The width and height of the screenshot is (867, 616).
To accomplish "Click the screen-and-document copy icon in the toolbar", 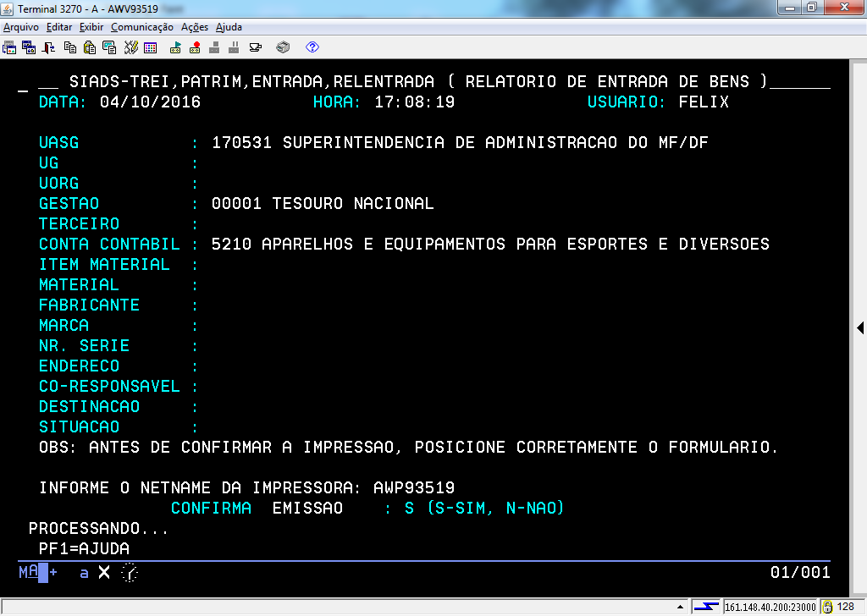I will click(x=109, y=47).
